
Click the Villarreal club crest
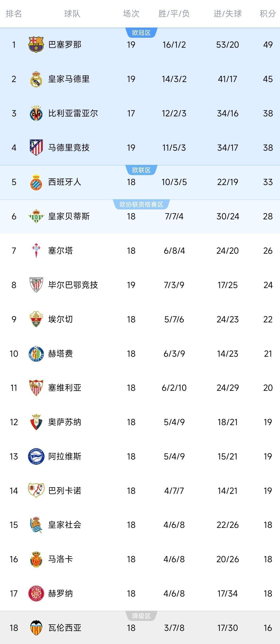[x=36, y=113]
